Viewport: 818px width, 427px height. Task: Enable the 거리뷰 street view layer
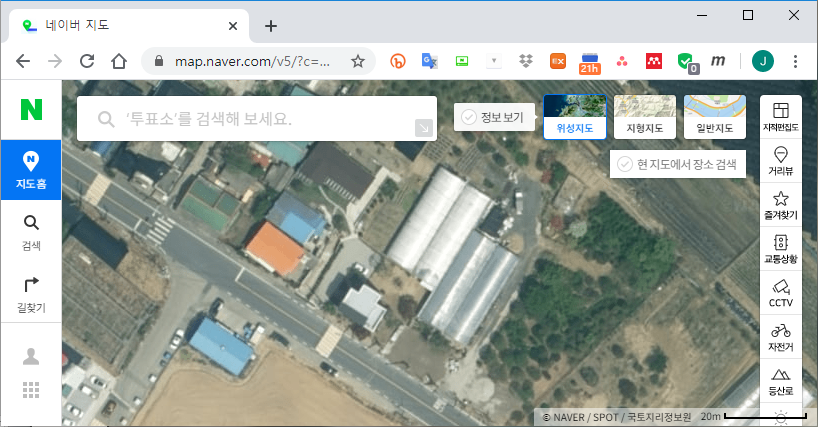click(x=781, y=161)
